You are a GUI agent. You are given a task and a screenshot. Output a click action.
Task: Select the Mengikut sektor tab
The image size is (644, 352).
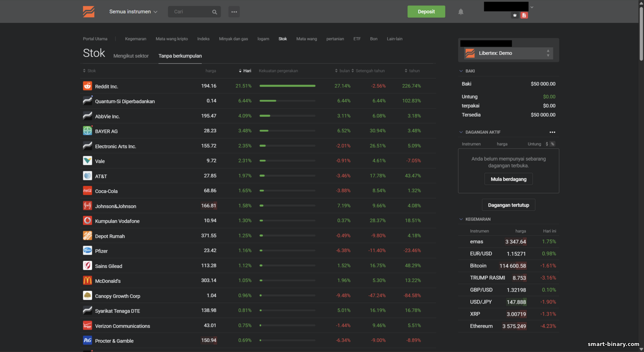pyautogui.click(x=131, y=56)
